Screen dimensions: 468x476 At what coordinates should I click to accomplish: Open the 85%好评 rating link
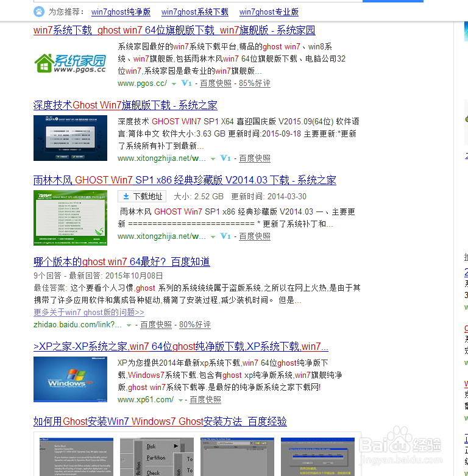pos(254,83)
